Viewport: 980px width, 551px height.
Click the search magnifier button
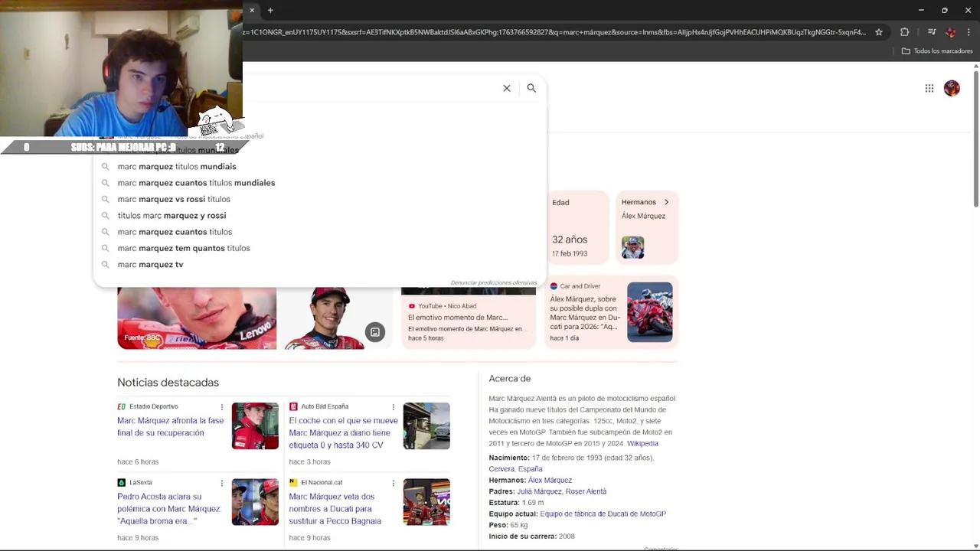pos(531,88)
